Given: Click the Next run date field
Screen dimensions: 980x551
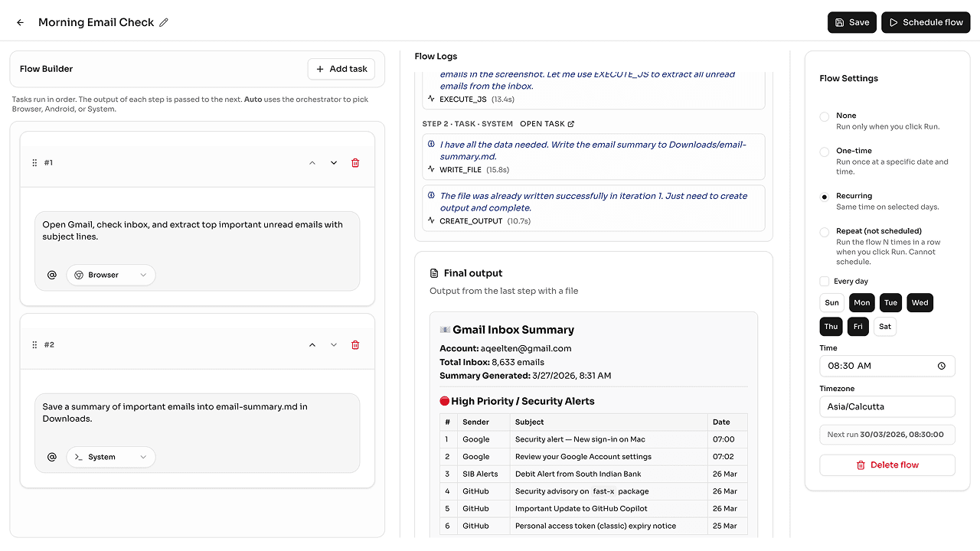Looking at the screenshot, I should [887, 435].
